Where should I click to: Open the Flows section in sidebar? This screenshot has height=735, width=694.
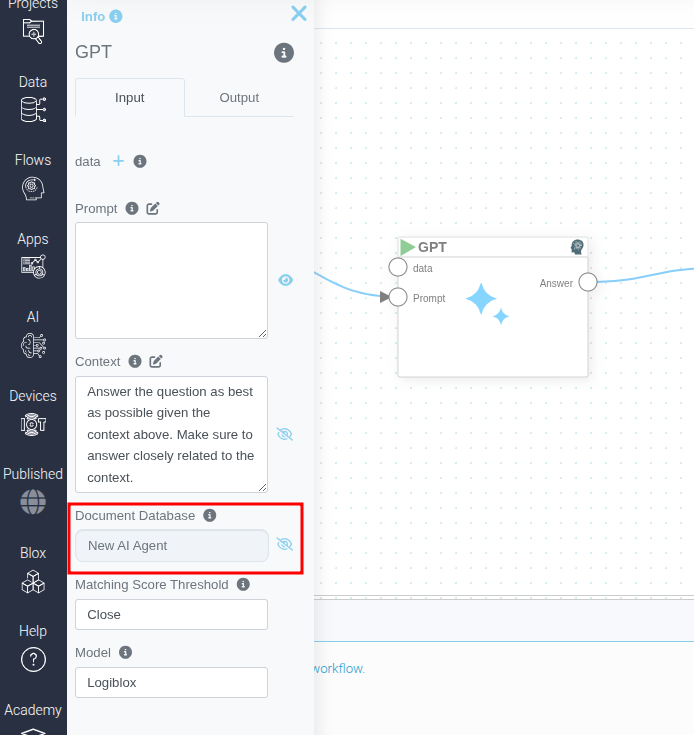click(x=33, y=177)
